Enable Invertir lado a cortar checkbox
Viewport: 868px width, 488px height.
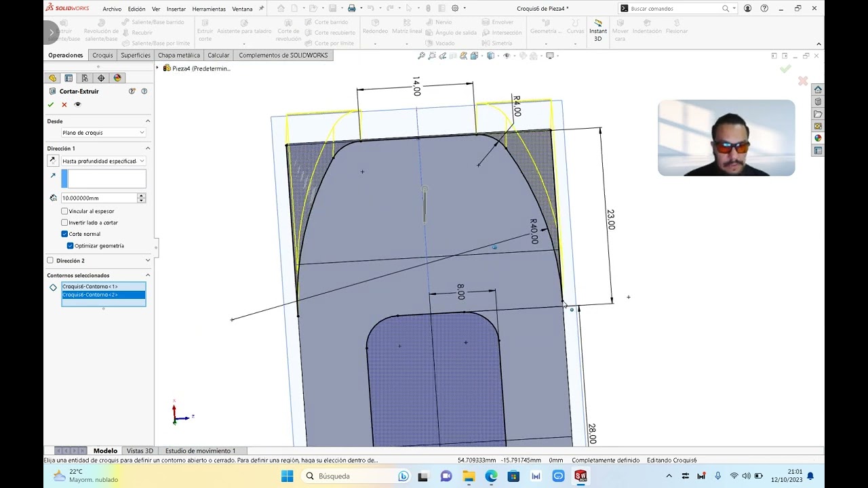click(x=64, y=222)
